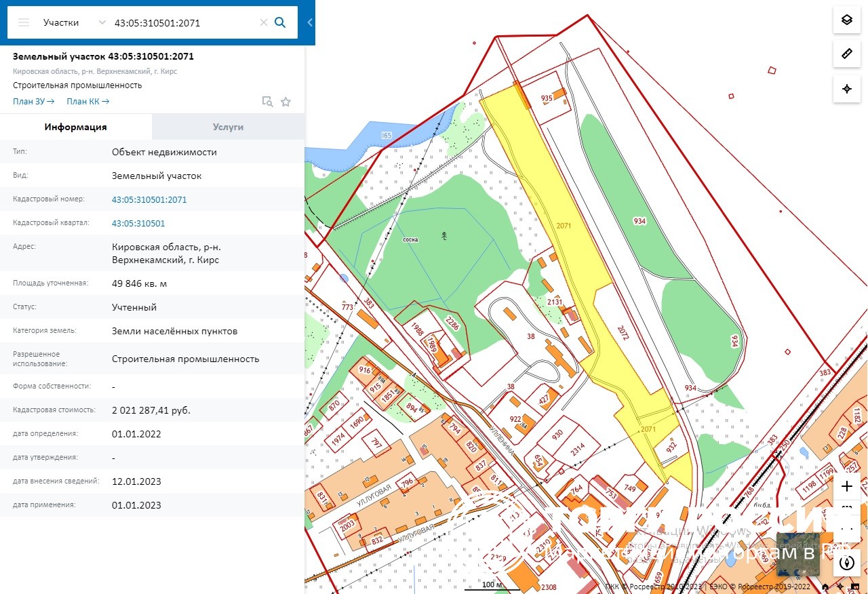
Task: Select the ruler measurement tool
Action: coord(846,54)
